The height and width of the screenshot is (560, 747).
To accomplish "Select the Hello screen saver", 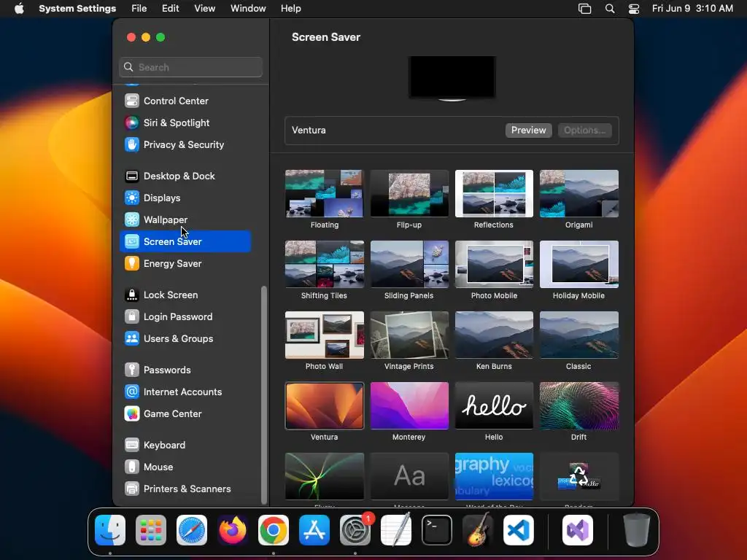I will click(x=494, y=405).
